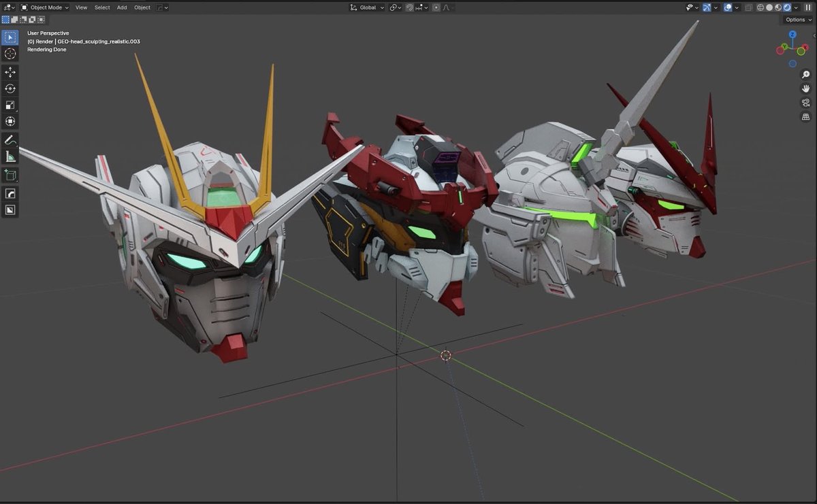Activate the Scale tool
The width and height of the screenshot is (817, 504).
coord(10,105)
